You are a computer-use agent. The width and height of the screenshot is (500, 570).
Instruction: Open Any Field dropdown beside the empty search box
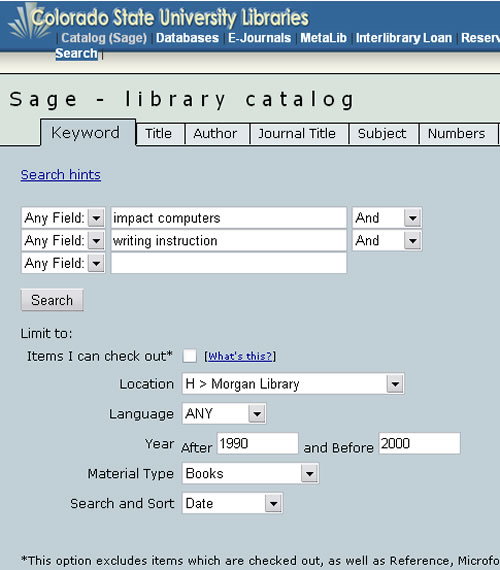click(63, 263)
